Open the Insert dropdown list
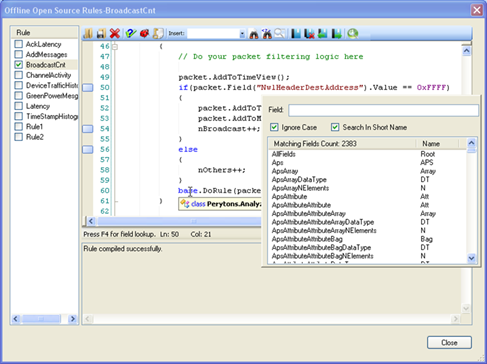This screenshot has height=364, width=487. pyautogui.click(x=242, y=34)
